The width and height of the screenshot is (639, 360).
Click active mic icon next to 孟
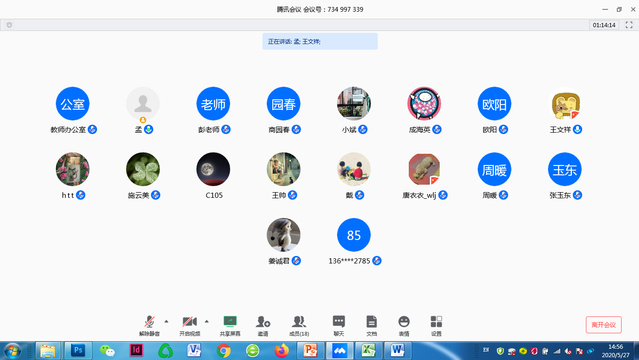pos(149,130)
